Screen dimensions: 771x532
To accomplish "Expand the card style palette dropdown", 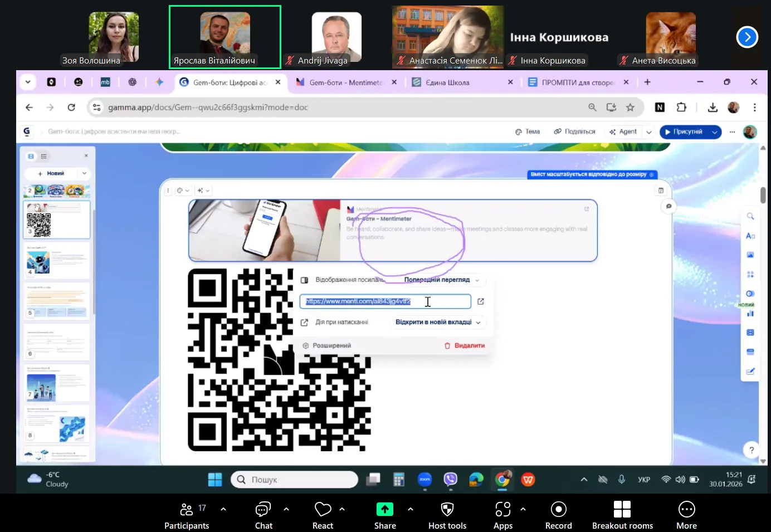I will point(183,191).
